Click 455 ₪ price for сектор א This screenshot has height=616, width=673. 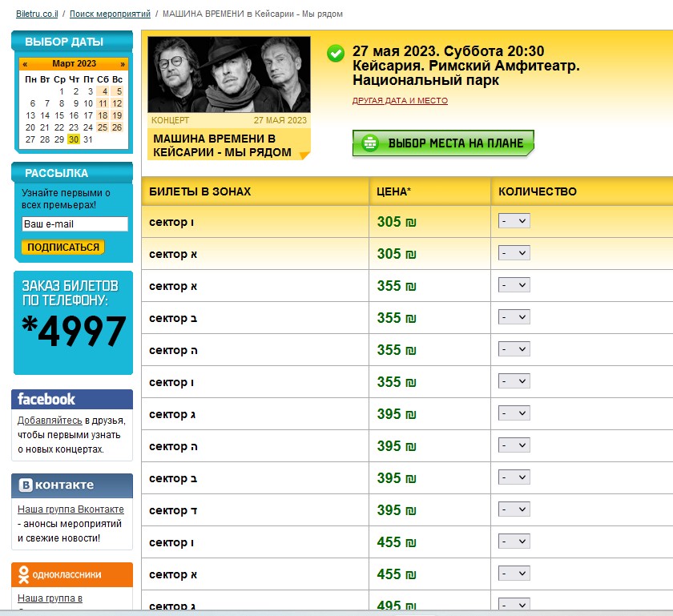397,574
